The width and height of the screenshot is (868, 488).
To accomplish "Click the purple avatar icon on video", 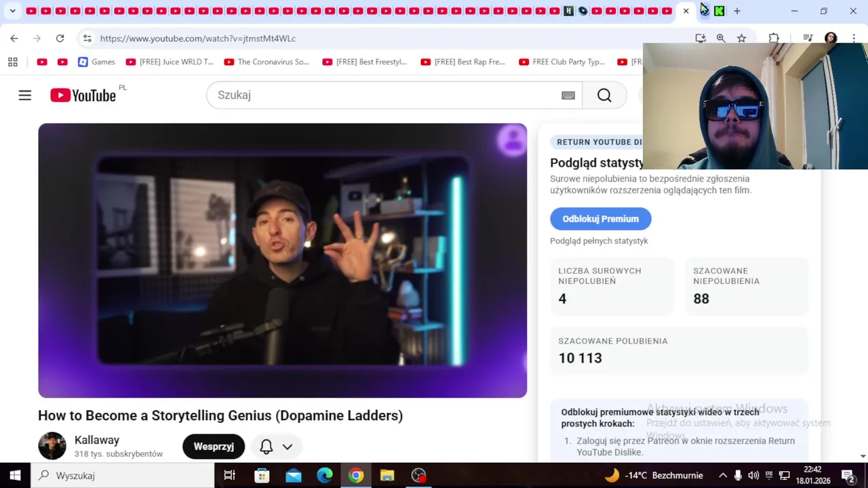I will (x=511, y=140).
